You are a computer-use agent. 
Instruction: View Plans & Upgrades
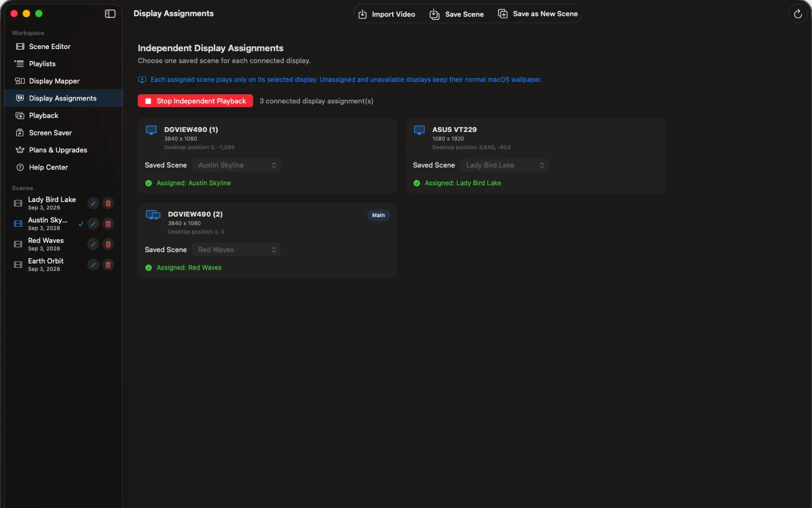click(63, 150)
